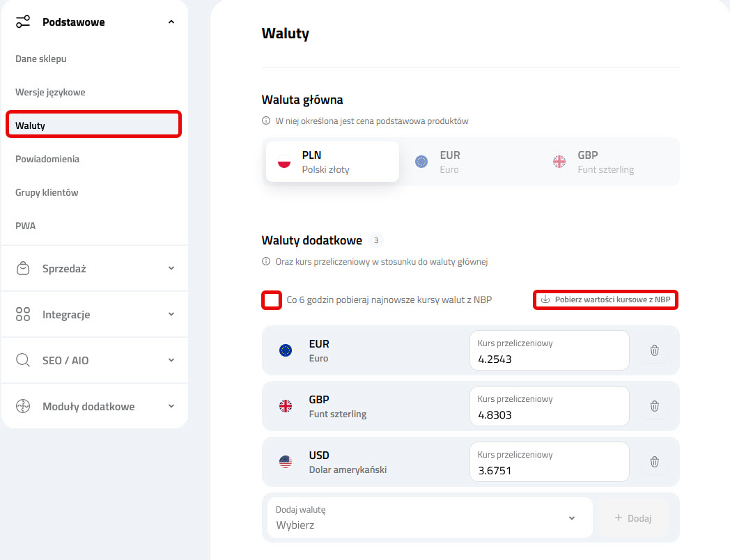
Task: Click Pobierz wartości kursowe z NBP button
Action: tap(605, 300)
